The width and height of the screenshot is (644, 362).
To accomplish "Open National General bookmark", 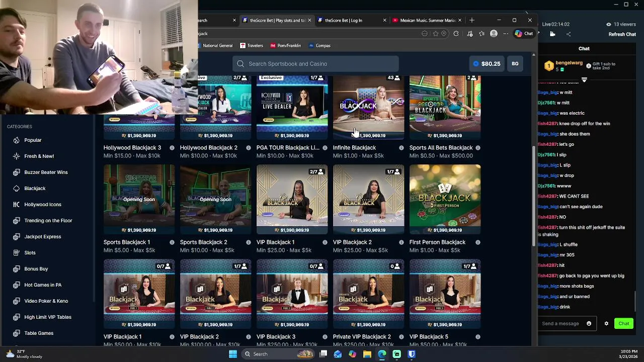I will 214,46.
